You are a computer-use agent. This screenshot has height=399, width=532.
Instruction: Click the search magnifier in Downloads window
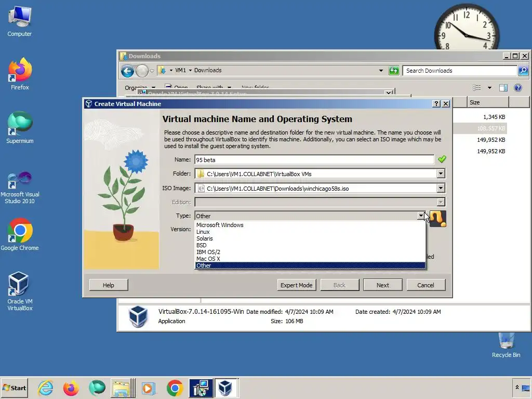click(523, 71)
